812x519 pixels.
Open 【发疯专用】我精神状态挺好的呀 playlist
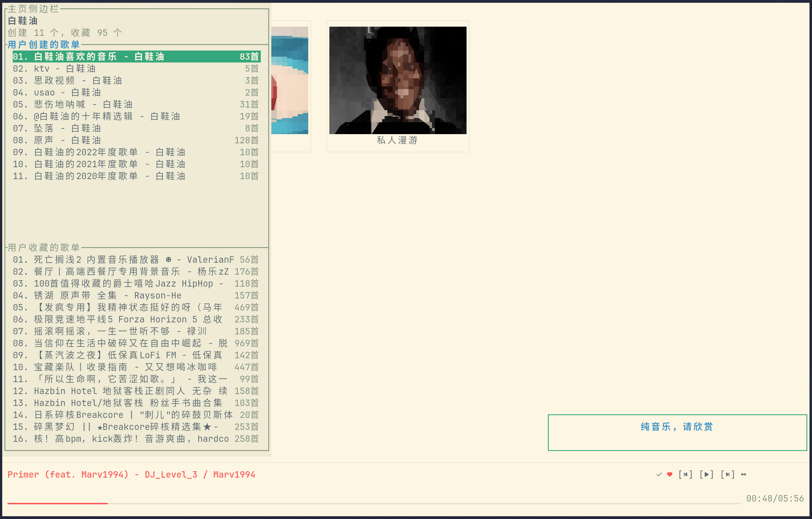click(x=137, y=308)
